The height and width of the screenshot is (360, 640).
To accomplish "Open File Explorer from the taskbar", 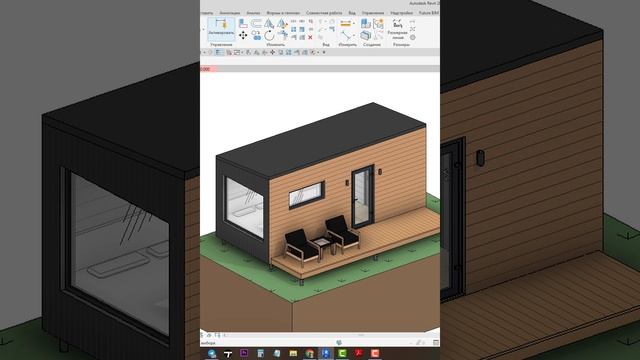I will (x=293, y=353).
